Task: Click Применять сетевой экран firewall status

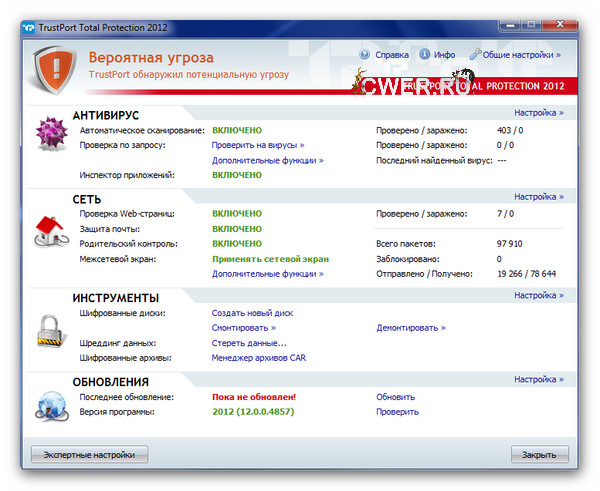Action: coord(270,259)
